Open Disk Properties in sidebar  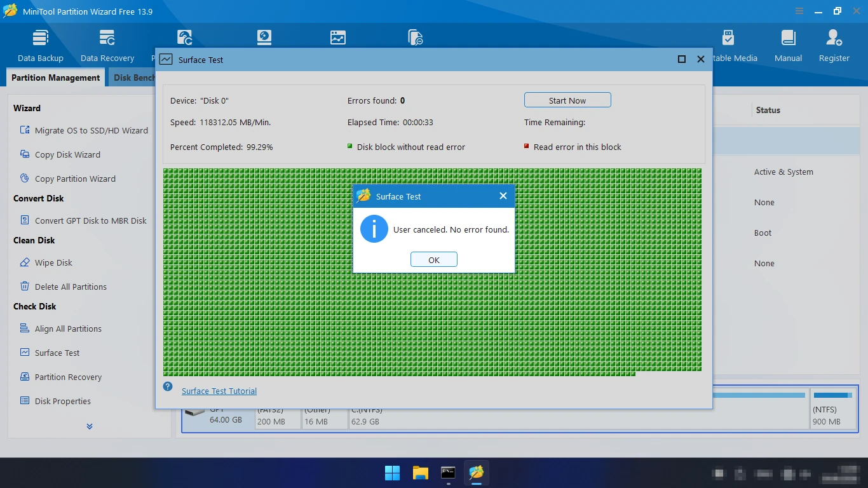[x=55, y=401]
